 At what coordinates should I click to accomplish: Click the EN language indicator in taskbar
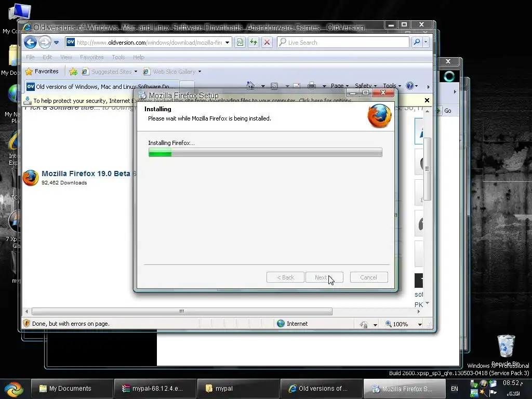coord(454,389)
